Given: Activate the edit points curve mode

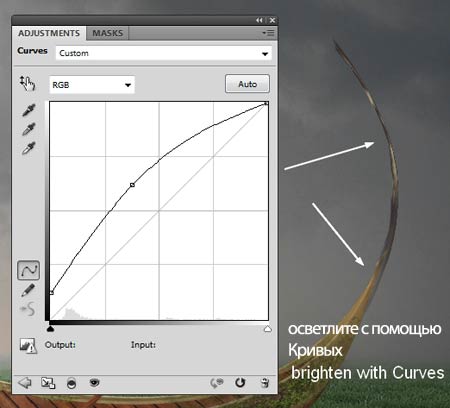Looking at the screenshot, I should click(28, 270).
